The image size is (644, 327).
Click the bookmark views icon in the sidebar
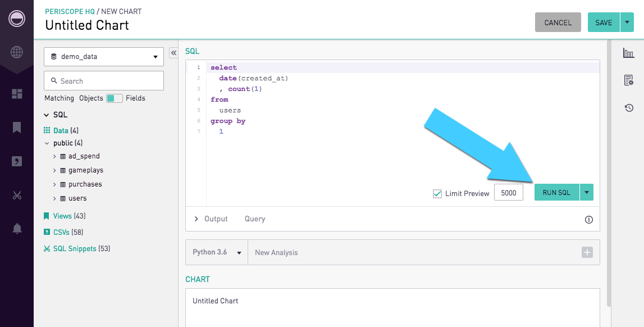pos(17,128)
